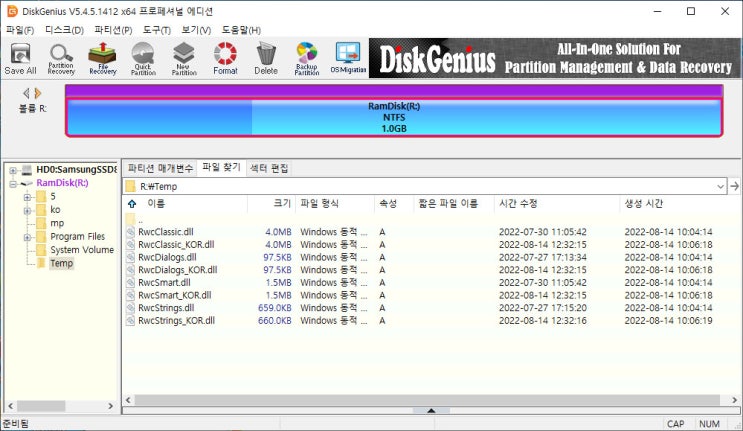Open the 파일(F) menu
743x431 pixels.
pos(20,30)
